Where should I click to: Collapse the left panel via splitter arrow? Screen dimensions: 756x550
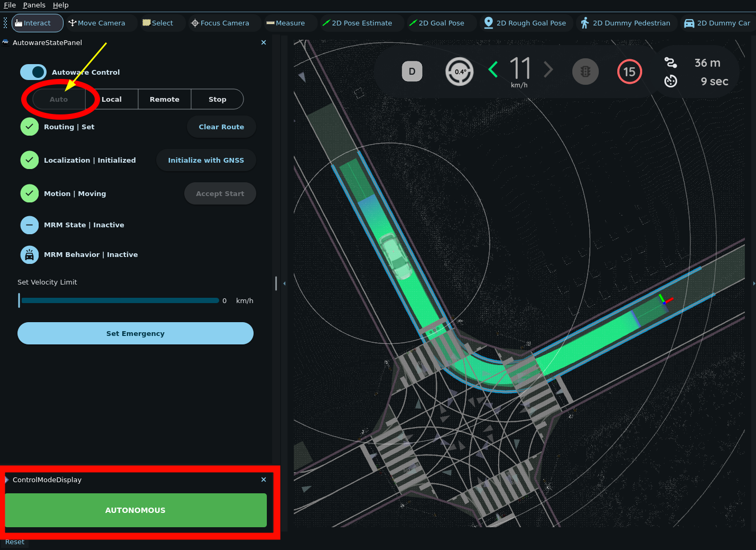[x=284, y=283]
